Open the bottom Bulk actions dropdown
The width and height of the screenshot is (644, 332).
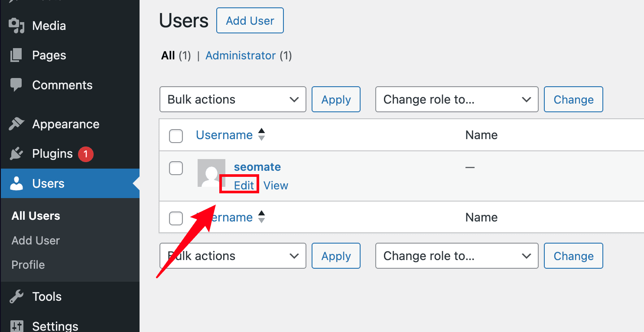(233, 256)
